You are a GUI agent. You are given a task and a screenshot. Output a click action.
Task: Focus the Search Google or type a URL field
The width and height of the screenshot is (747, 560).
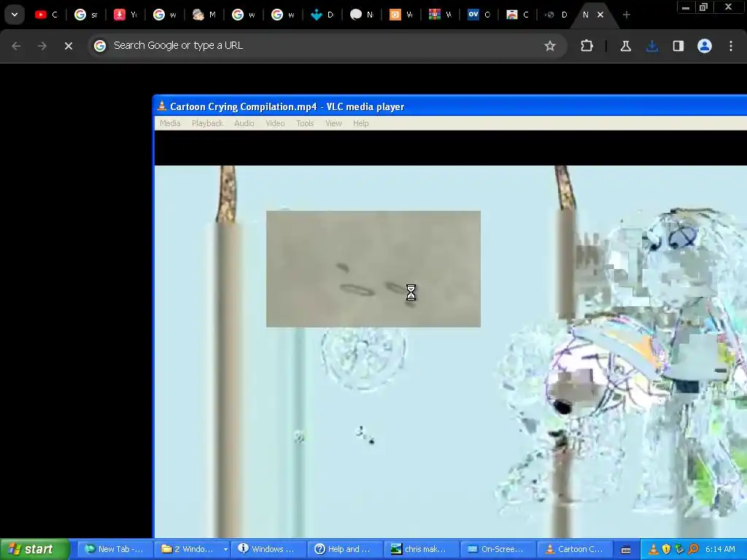click(x=328, y=46)
